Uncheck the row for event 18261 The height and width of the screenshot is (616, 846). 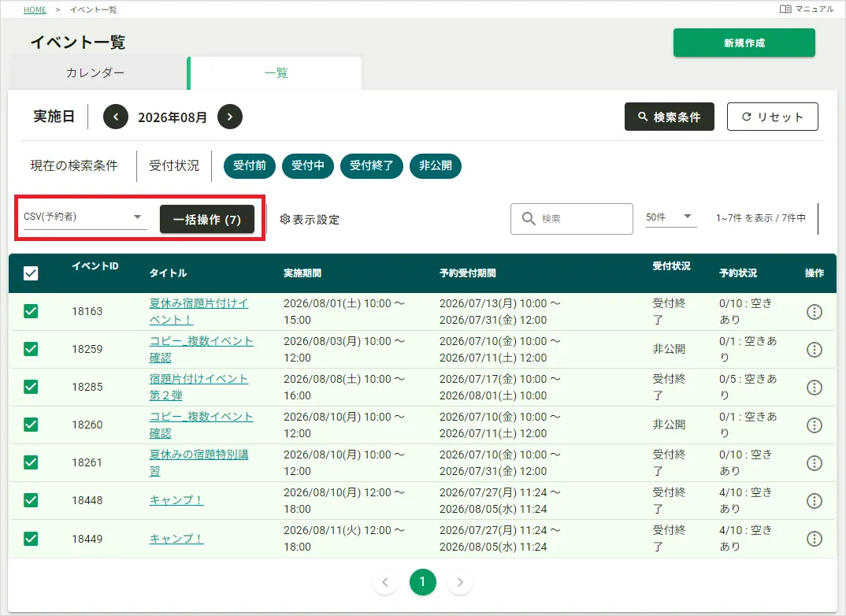[31, 462]
